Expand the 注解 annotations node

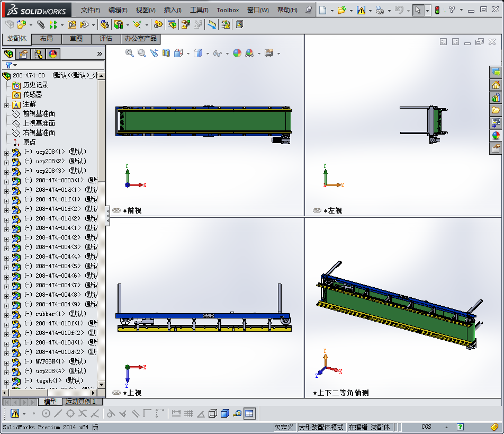(6, 105)
